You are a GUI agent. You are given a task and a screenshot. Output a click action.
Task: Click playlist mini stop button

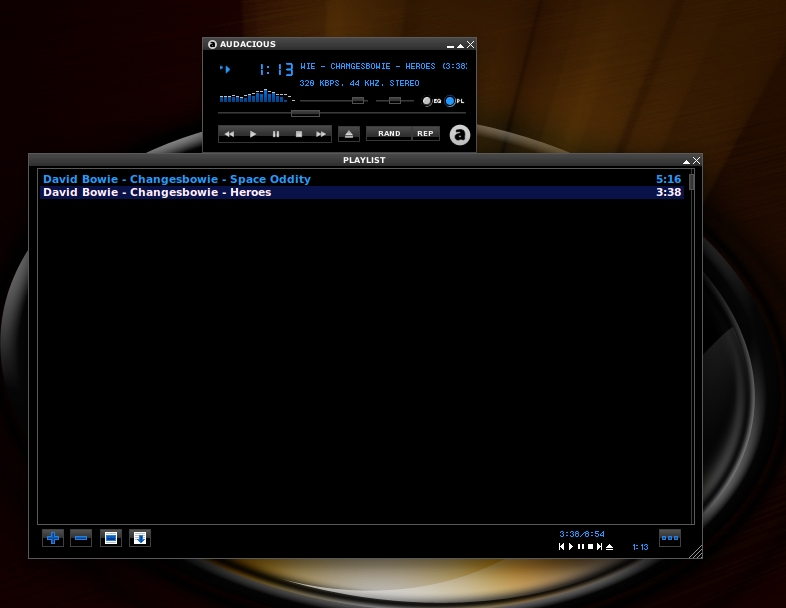point(591,547)
